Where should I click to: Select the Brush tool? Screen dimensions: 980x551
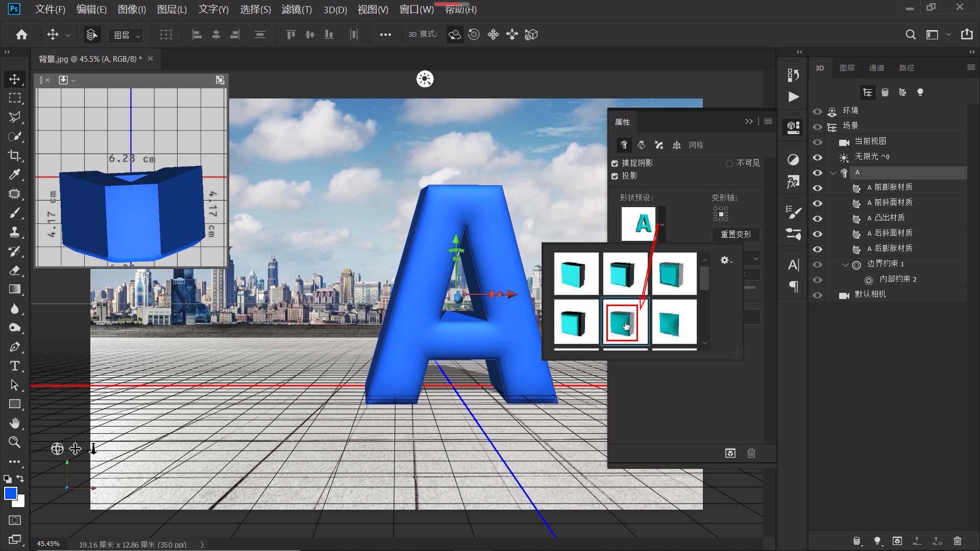(x=15, y=213)
